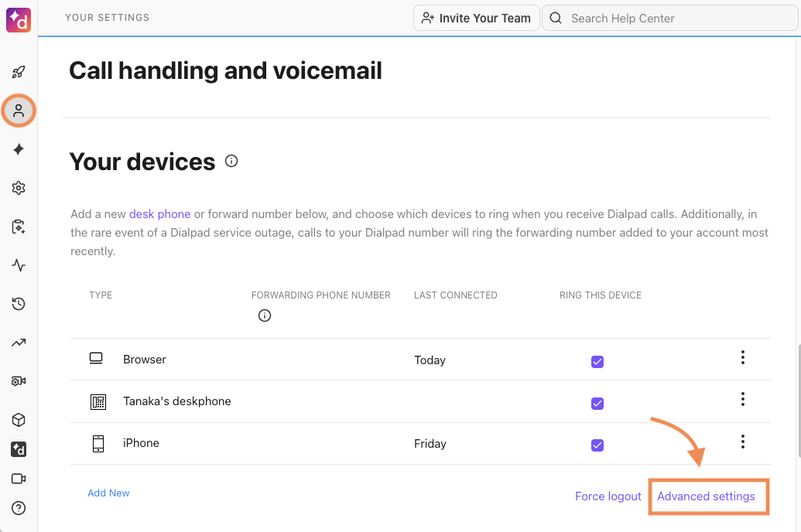The width and height of the screenshot is (801, 532).
Task: Click the Add New device link
Action: coord(108,493)
